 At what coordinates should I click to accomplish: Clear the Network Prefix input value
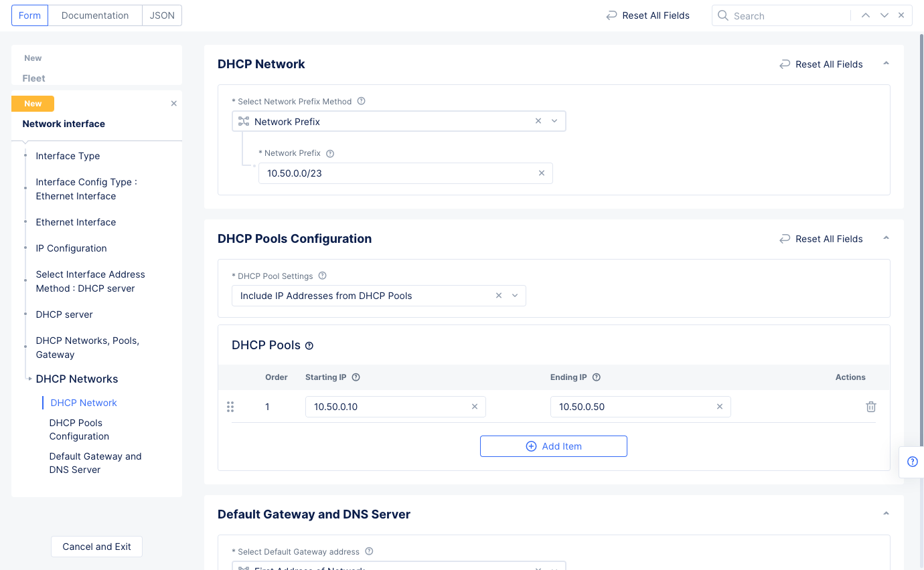(x=541, y=173)
